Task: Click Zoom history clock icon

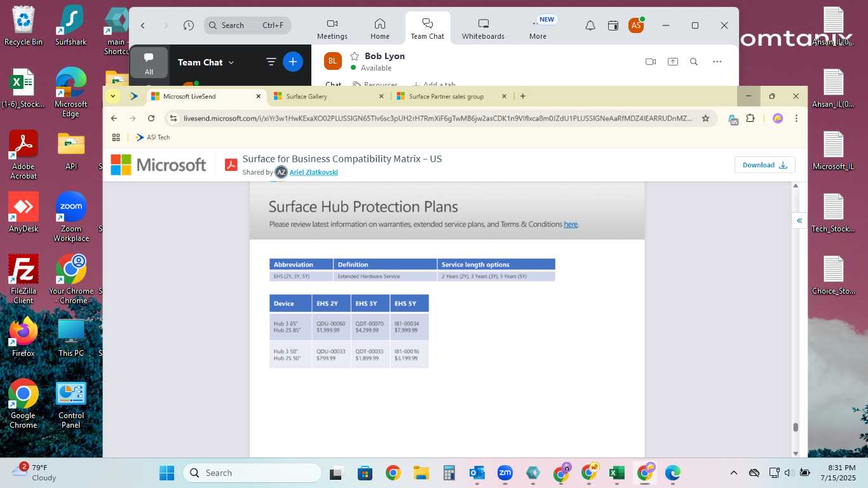Action: (x=189, y=25)
